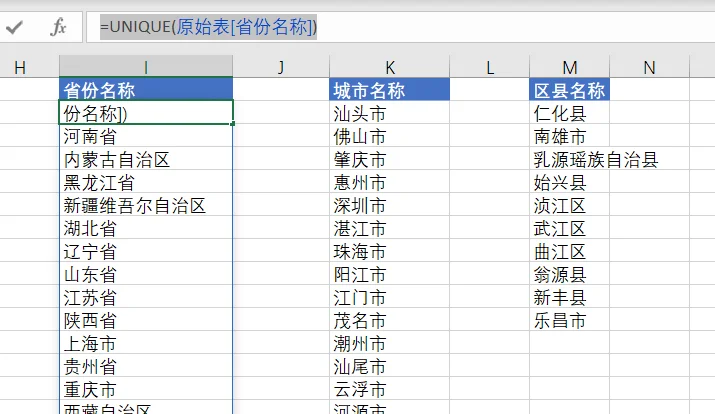Confirm formula entry with the checkmark icon

coord(14,27)
